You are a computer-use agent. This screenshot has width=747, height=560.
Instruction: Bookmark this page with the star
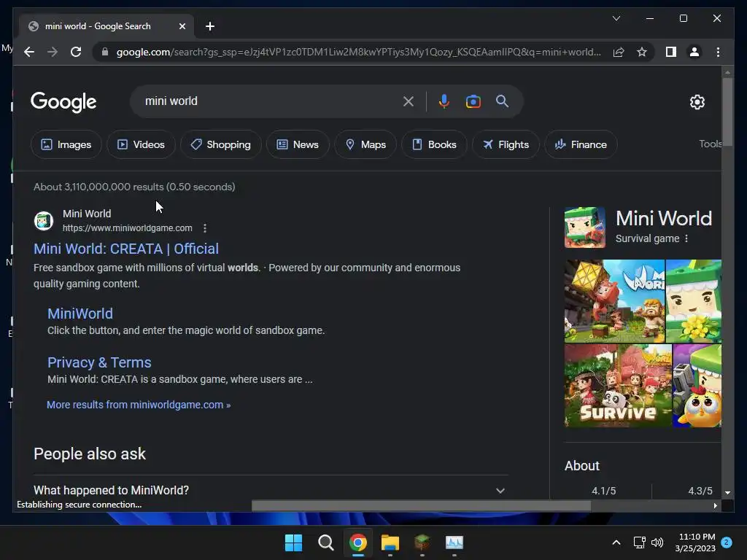642,52
